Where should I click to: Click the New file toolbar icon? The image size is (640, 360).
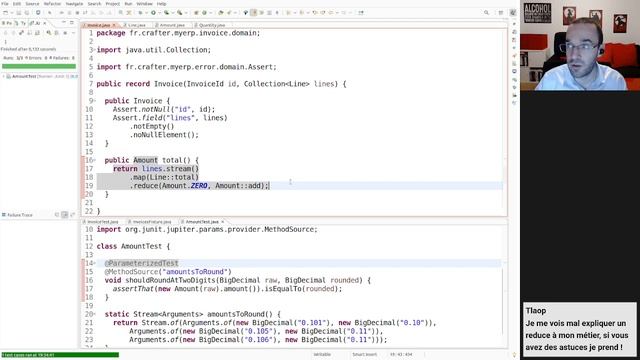click(5, 13)
